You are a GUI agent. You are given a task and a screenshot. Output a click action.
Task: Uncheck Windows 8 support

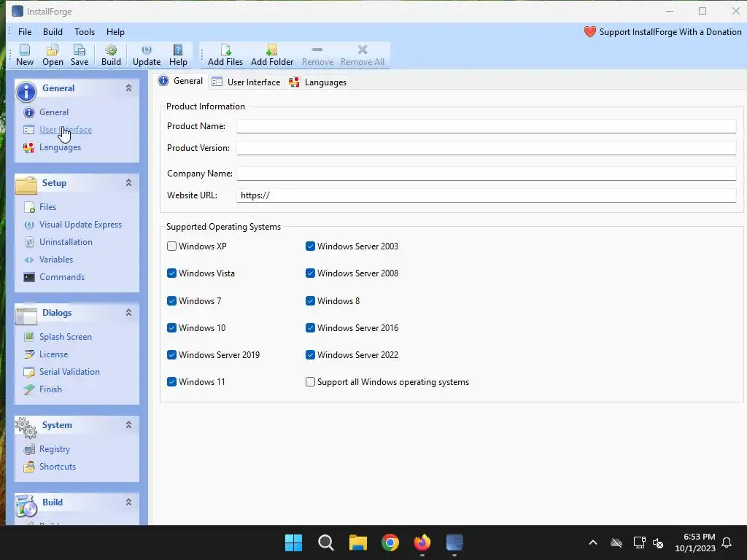point(310,301)
